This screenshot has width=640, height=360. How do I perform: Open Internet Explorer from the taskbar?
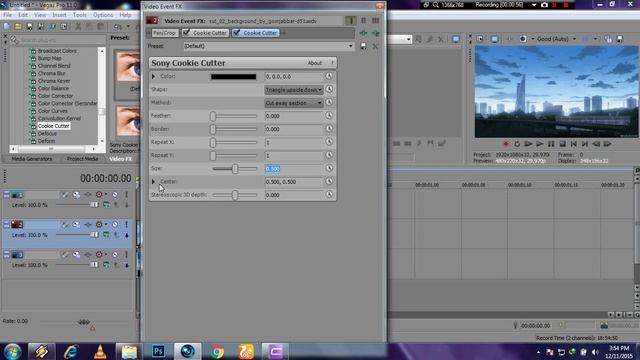pos(71,351)
